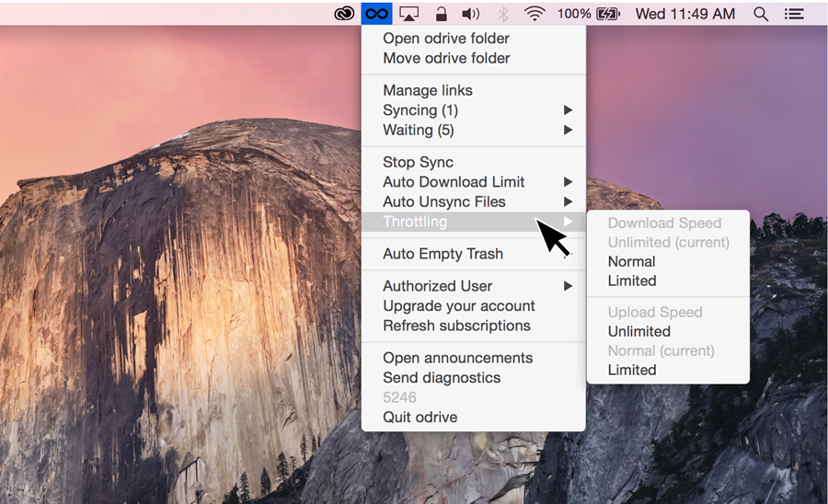828x504 pixels.
Task: Set Upload Speed to Limited
Action: [668, 370]
